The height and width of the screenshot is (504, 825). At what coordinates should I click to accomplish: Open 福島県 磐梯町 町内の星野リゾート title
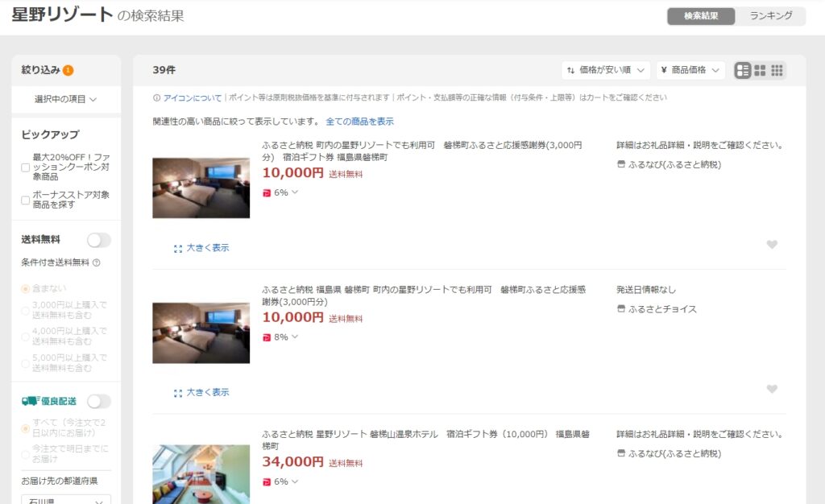pyautogui.click(x=424, y=295)
